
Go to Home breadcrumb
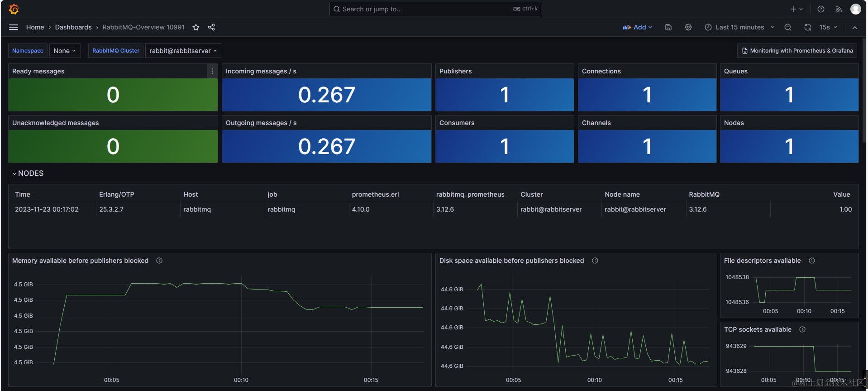[35, 27]
